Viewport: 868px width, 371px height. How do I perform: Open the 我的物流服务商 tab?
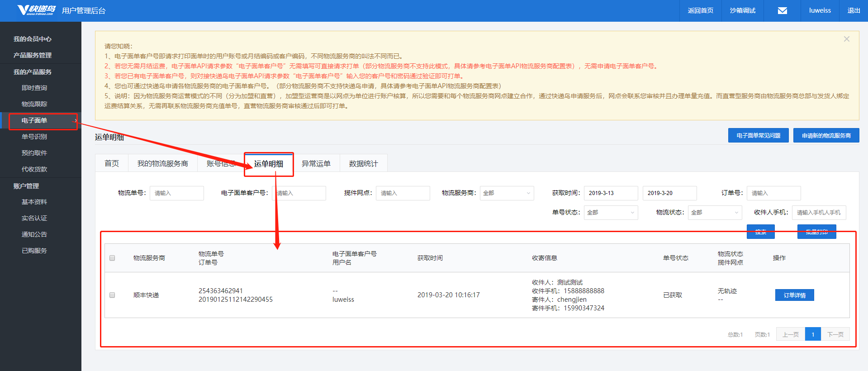pos(162,164)
